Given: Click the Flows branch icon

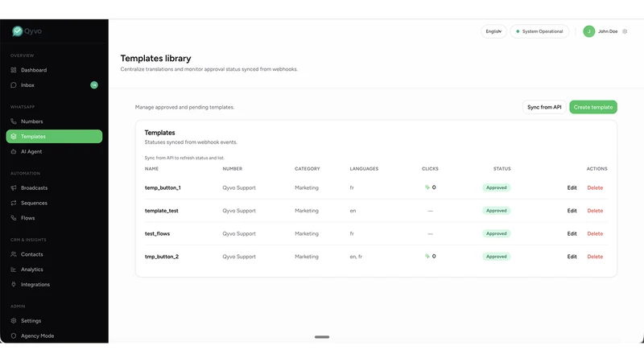Looking at the screenshot, I should coord(14,218).
